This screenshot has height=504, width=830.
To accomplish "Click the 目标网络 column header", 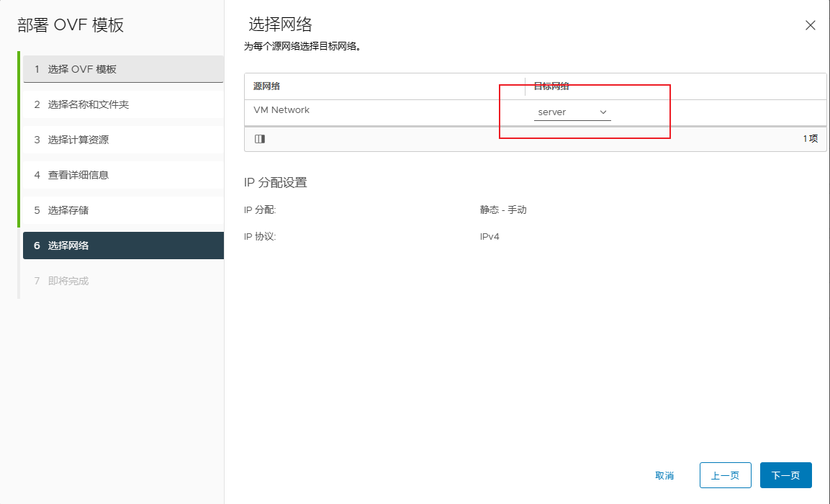I will click(551, 86).
